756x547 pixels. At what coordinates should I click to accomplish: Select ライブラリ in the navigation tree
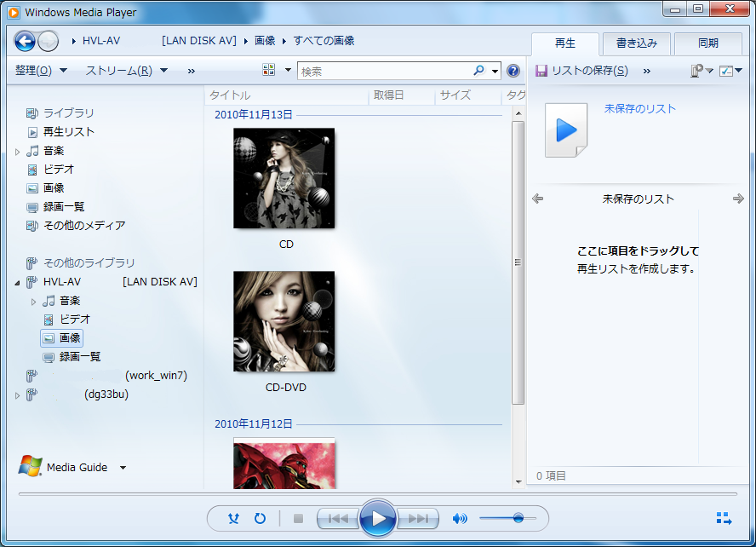pos(69,112)
